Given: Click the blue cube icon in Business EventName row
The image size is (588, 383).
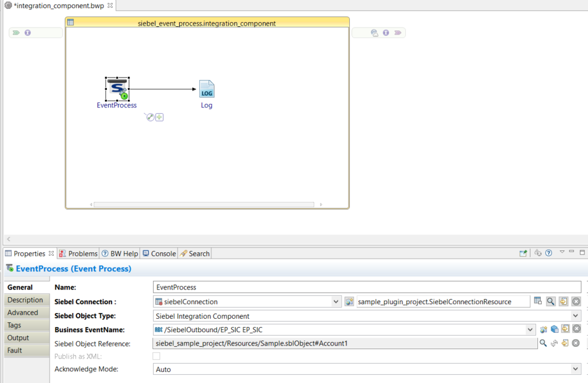Looking at the screenshot, I should pos(555,329).
